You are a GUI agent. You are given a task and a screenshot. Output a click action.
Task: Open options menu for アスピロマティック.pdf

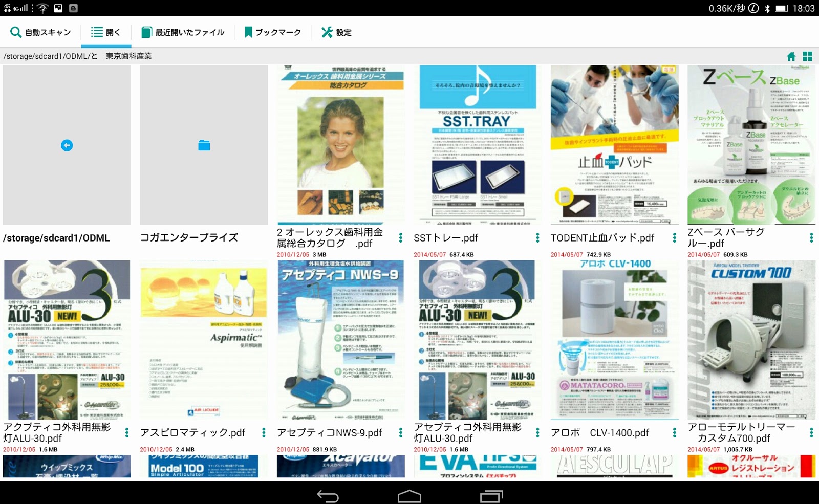(264, 433)
